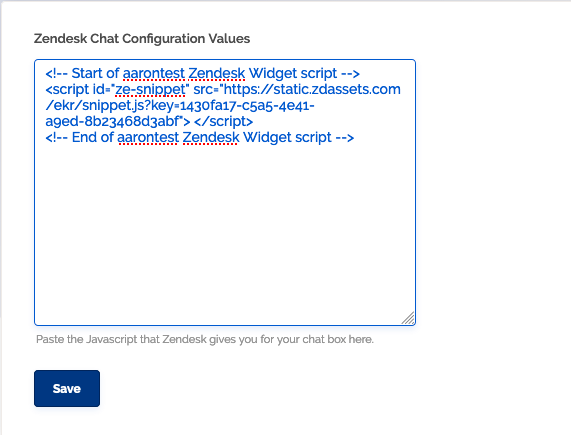The image size is (571, 435).
Task: Place cursor on 'Widget script' in the End line
Action: point(287,137)
